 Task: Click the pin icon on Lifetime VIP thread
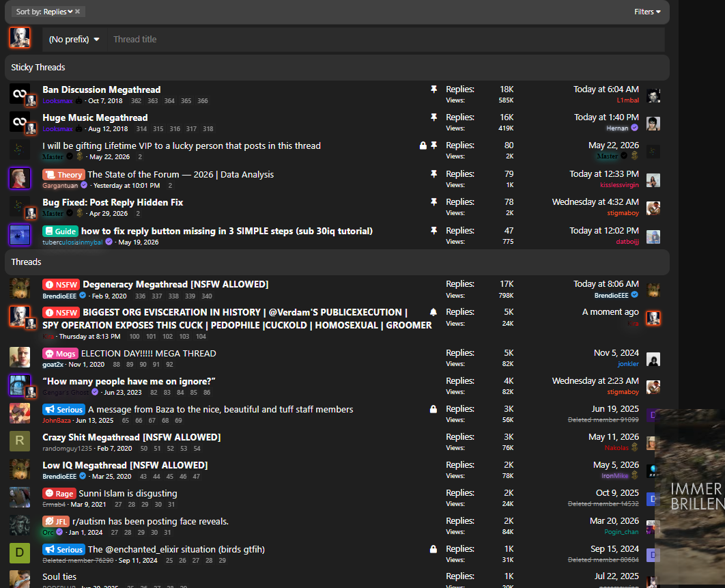[x=433, y=145]
